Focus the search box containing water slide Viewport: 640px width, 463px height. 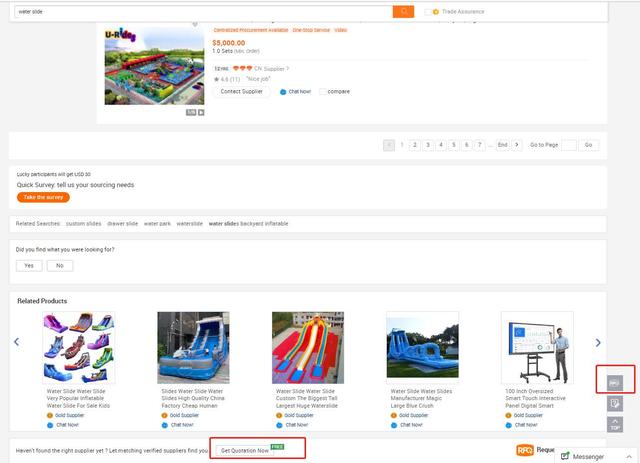[203, 11]
